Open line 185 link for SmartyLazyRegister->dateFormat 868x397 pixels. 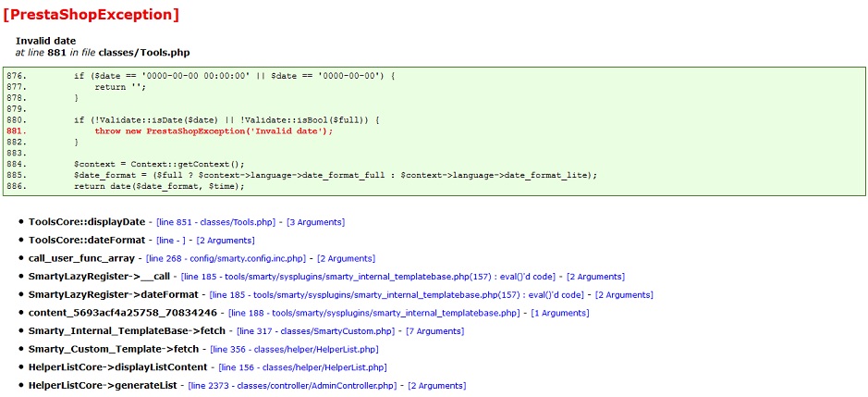[397, 295]
